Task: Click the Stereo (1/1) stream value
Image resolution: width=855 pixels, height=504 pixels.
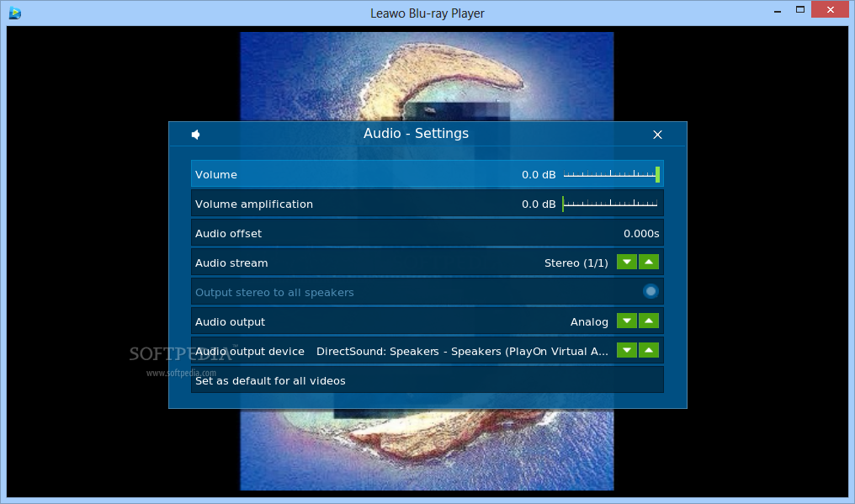Action: 576,263
